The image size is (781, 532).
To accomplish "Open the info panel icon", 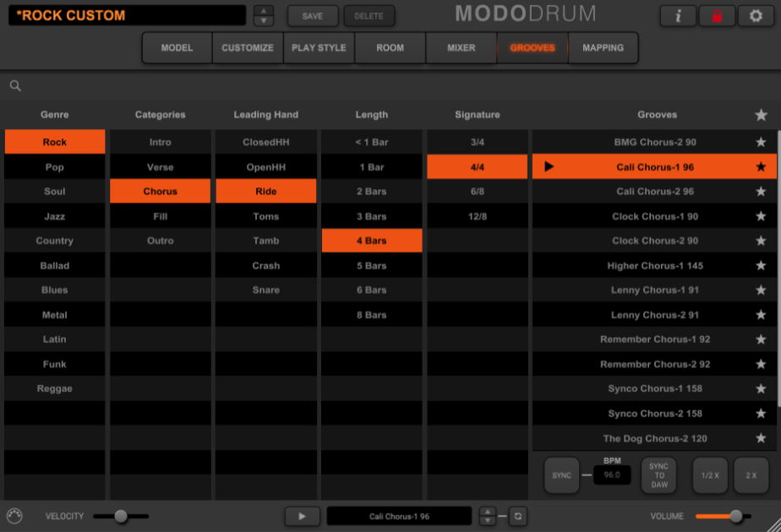I will [x=678, y=16].
